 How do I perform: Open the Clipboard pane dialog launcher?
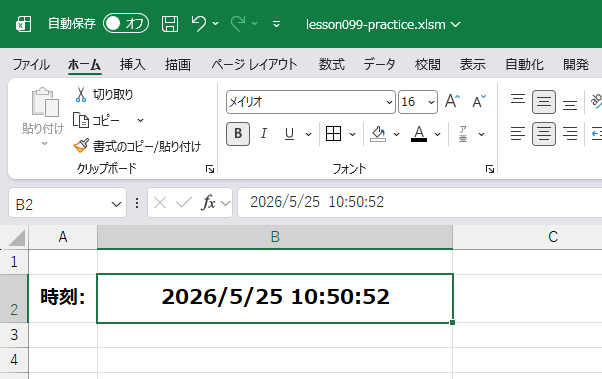(210, 169)
